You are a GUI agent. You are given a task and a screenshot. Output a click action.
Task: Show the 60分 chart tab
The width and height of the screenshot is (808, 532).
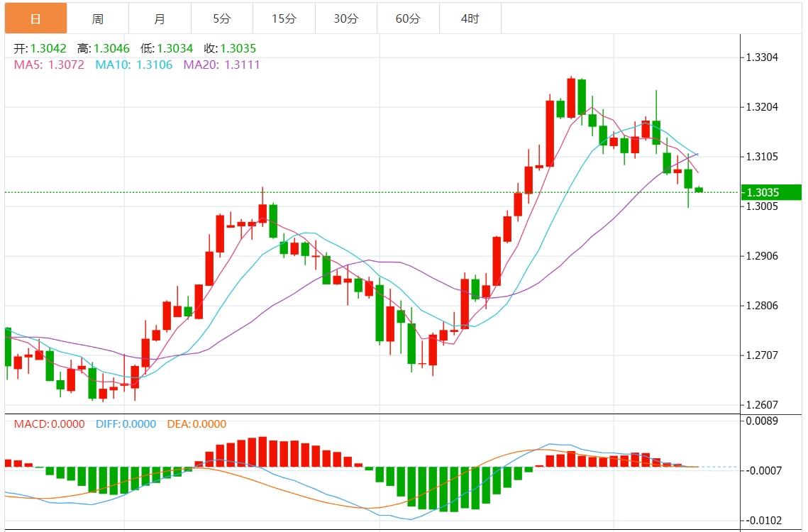pyautogui.click(x=408, y=18)
